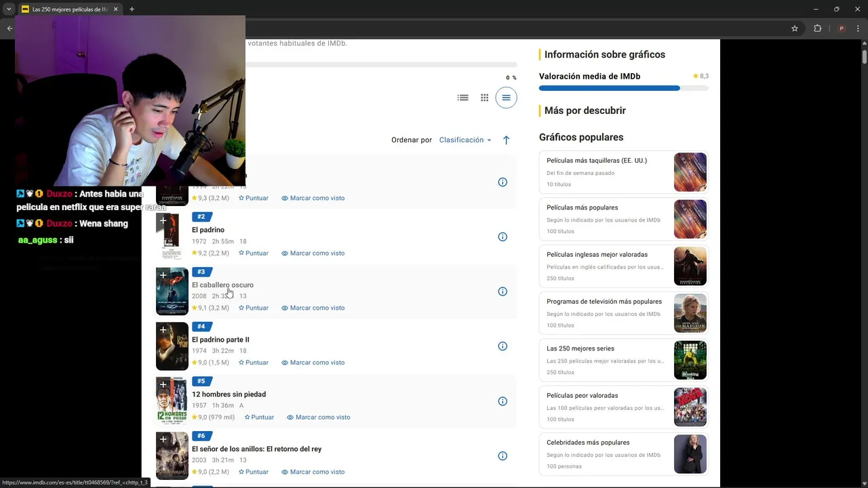Viewport: 868px width, 488px height.
Task: Open El señor de los anillos title link
Action: tap(256, 449)
